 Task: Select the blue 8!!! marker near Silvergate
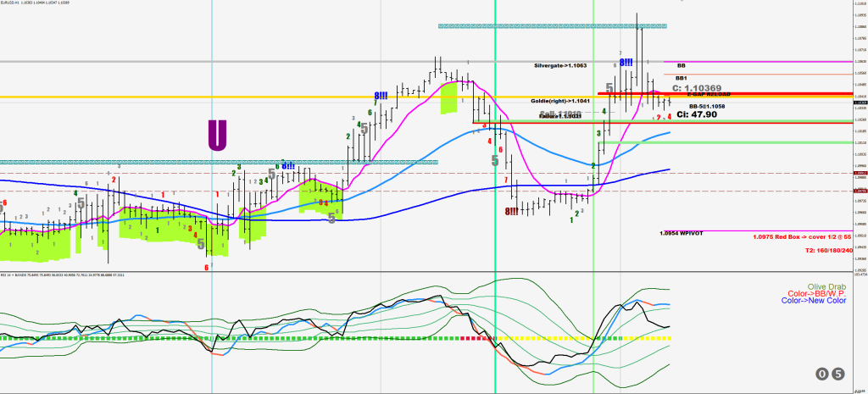(626, 63)
